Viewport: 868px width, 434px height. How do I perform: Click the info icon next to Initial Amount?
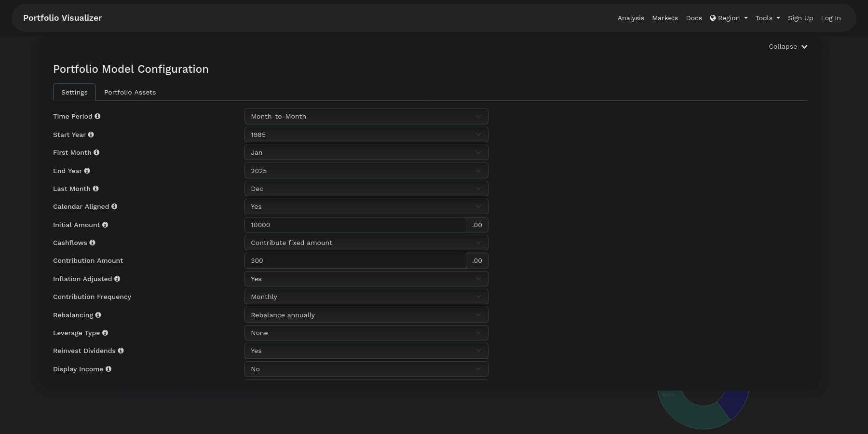click(105, 225)
